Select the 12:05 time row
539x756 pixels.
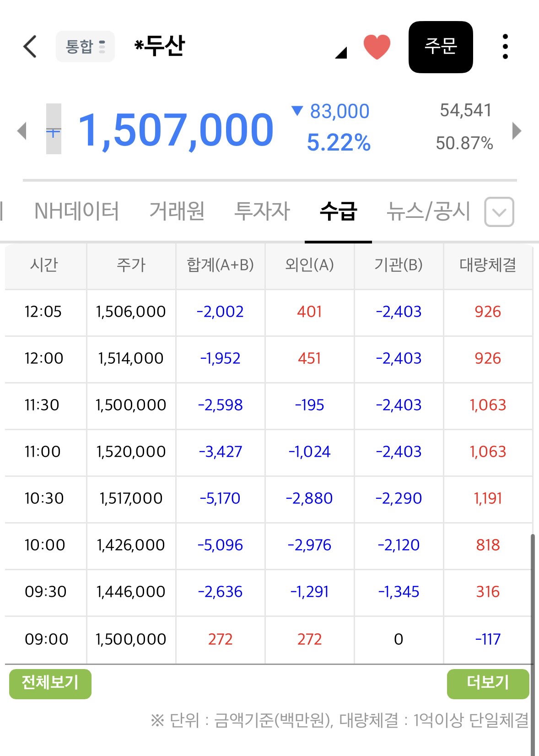[269, 313]
